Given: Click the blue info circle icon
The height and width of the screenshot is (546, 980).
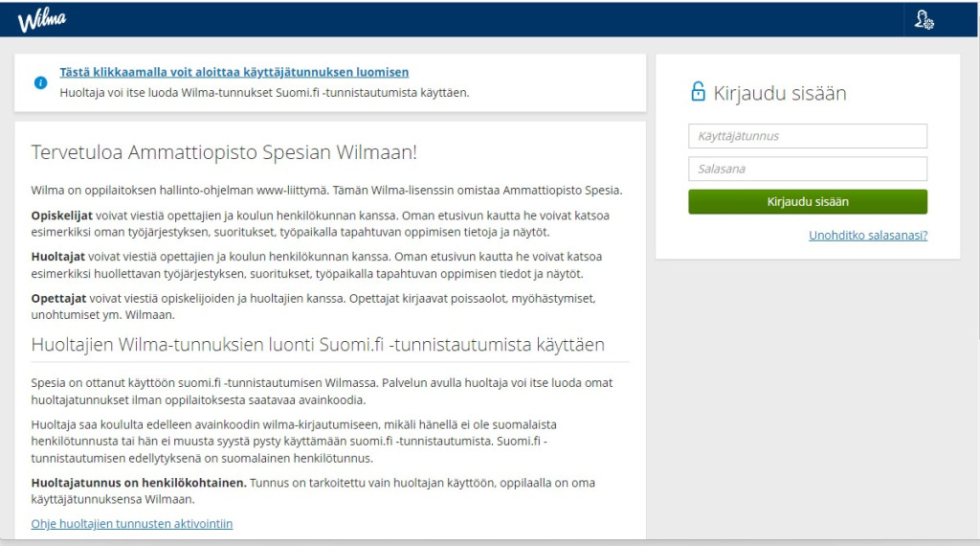Looking at the screenshot, I should (x=40, y=82).
